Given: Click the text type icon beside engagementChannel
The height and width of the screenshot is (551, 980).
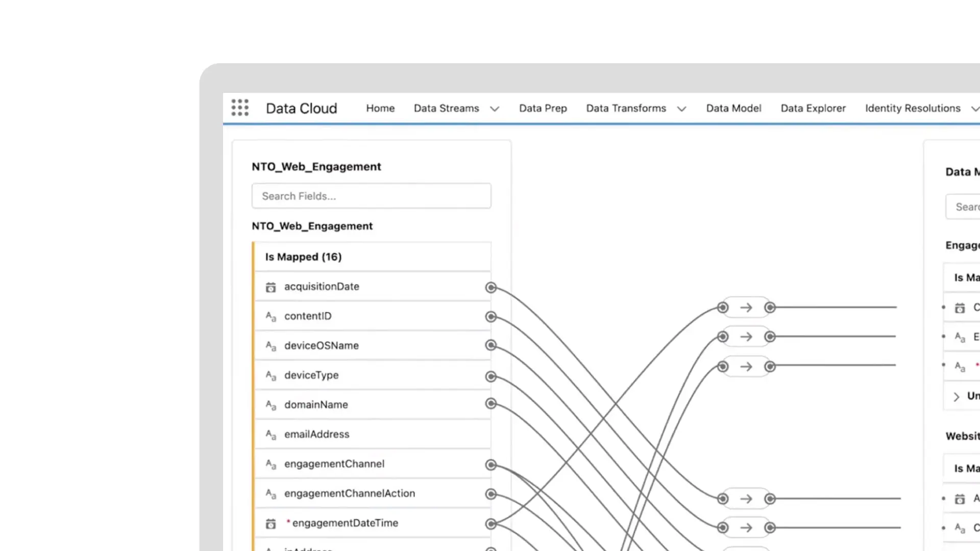Looking at the screenshot, I should click(271, 465).
